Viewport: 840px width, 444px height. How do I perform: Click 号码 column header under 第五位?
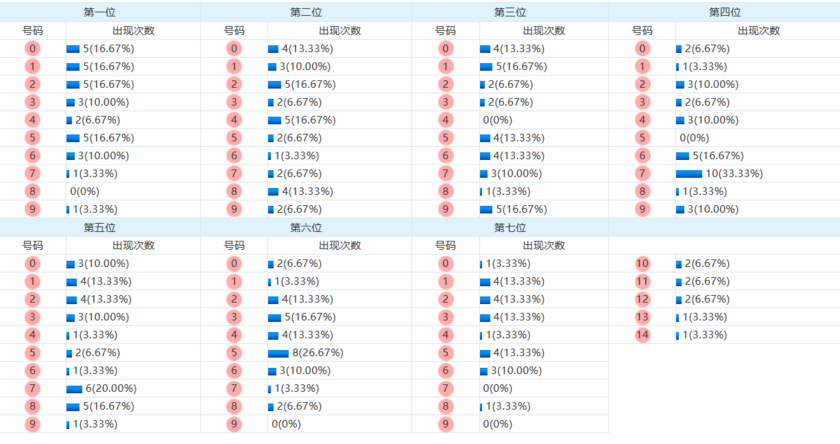click(33, 245)
